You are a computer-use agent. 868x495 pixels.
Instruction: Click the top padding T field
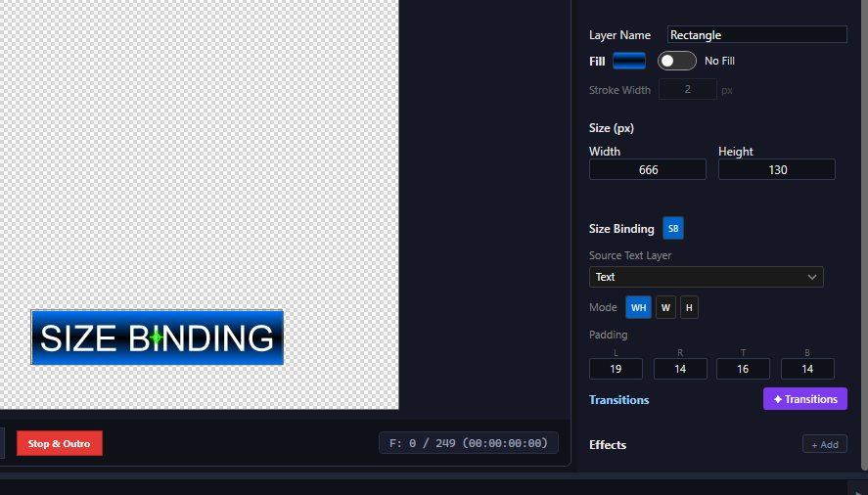click(x=743, y=369)
